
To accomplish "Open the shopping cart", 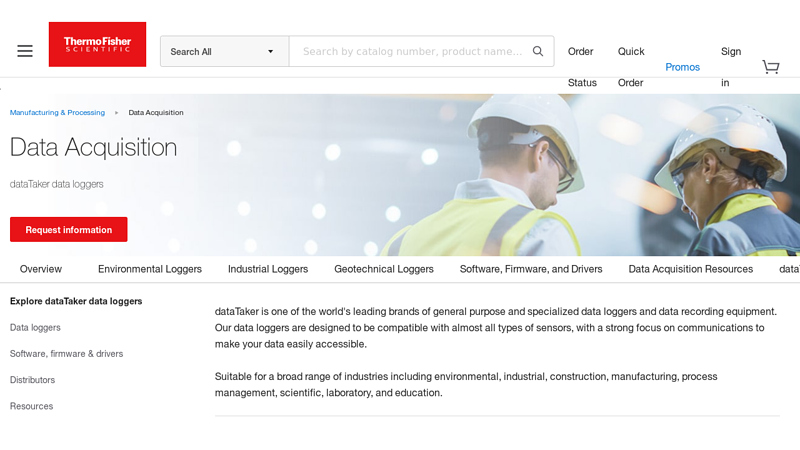I will pyautogui.click(x=770, y=67).
